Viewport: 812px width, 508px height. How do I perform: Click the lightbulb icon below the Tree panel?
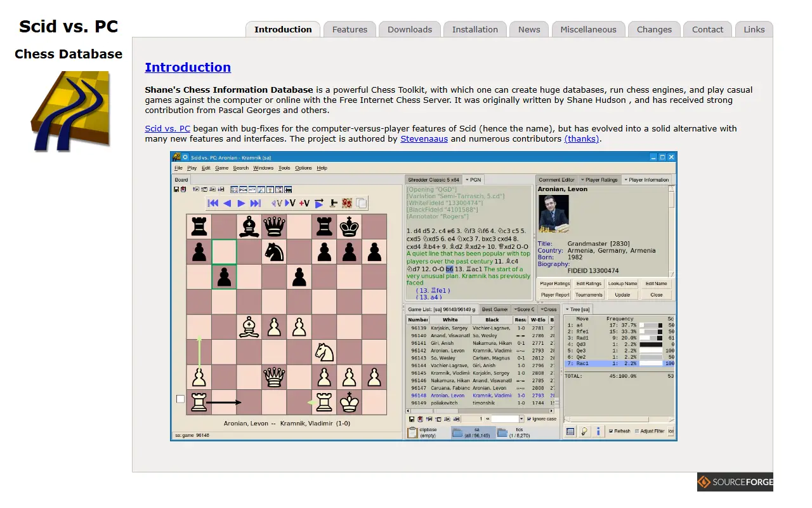click(584, 431)
